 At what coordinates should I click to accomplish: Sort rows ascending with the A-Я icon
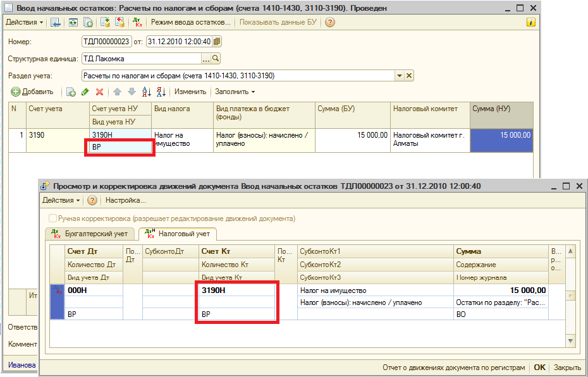[147, 92]
